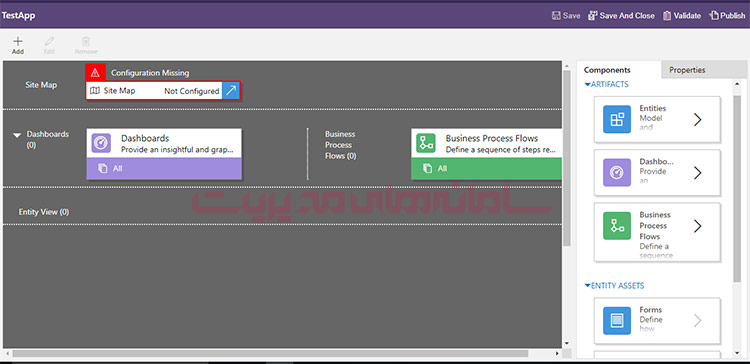This screenshot has height=364, width=750.
Task: Expand Dashboards component chevron in panel
Action: point(697,172)
